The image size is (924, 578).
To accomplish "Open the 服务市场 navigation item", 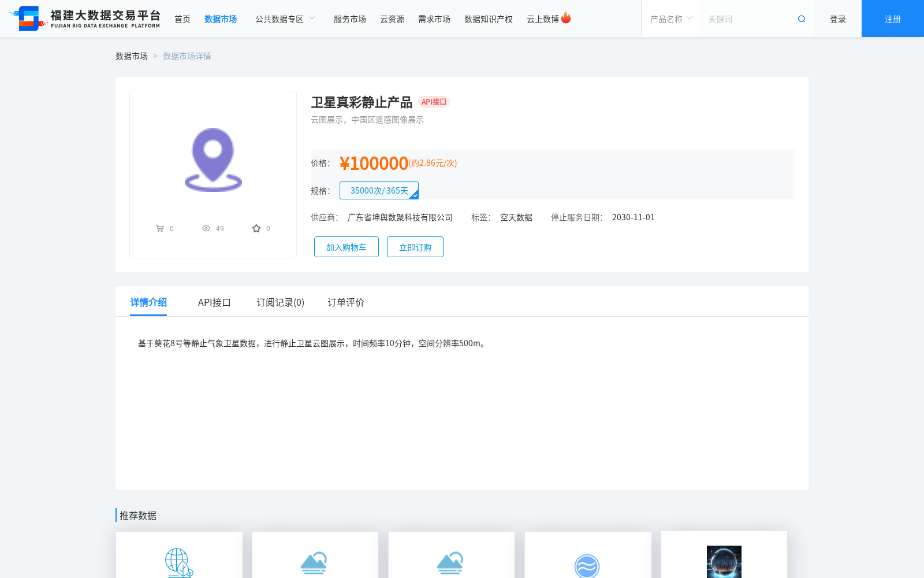I will 350,19.
